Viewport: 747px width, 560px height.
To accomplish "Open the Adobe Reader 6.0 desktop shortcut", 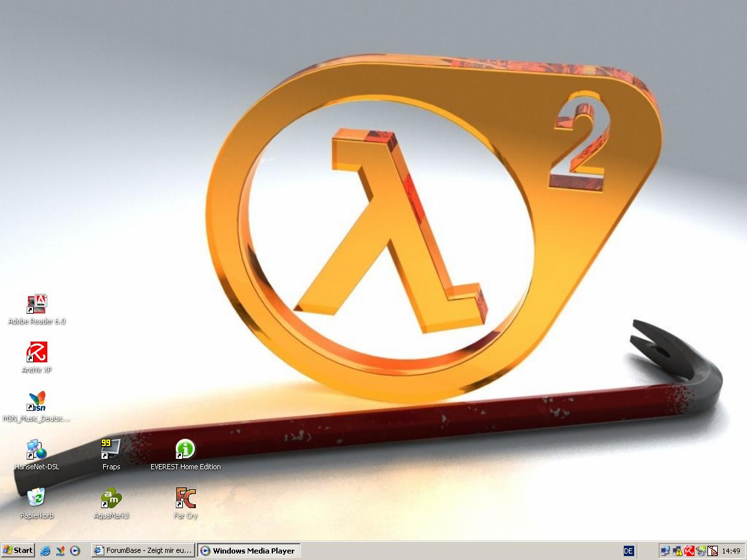I will (x=37, y=309).
